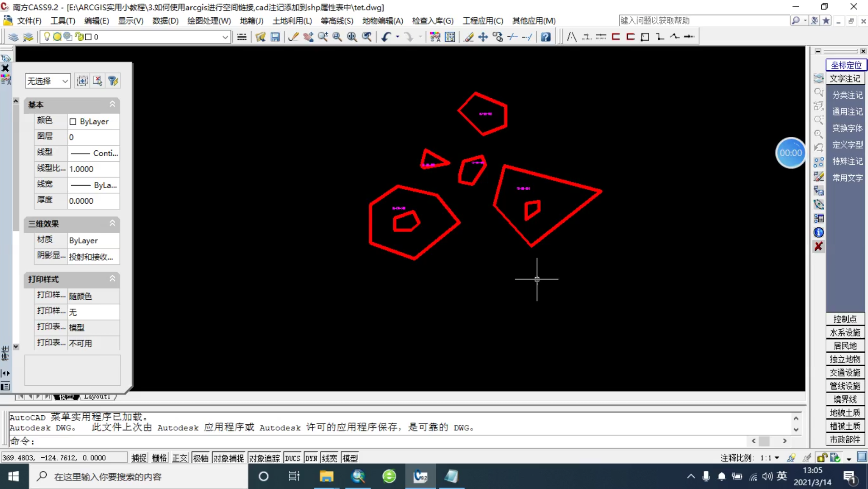Open the 等高线(S) menu
Image resolution: width=868 pixels, height=489 pixels.
point(337,21)
